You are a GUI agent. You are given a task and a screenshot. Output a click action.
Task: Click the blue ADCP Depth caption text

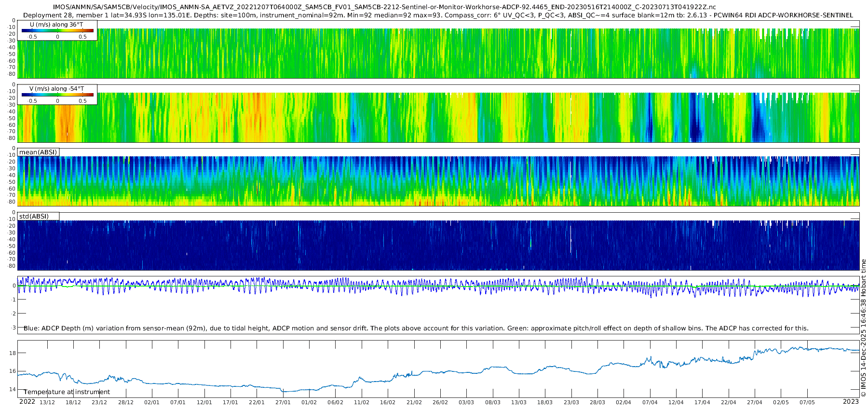[x=416, y=328]
